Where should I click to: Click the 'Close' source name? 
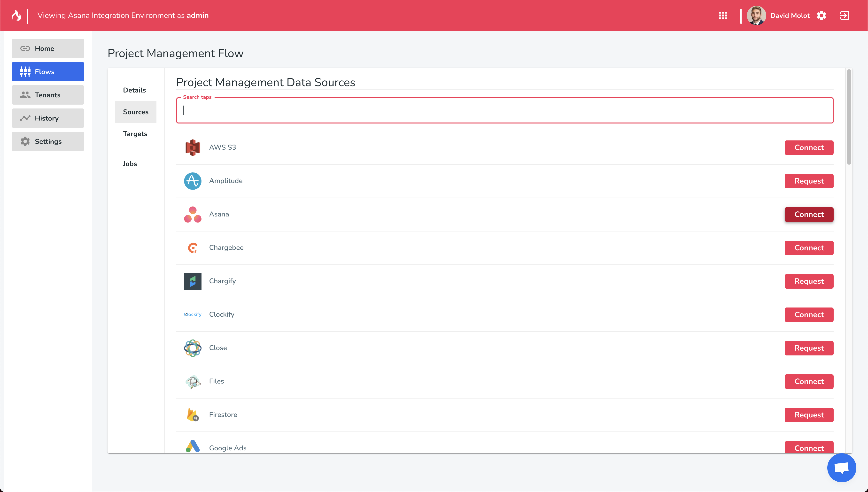(218, 348)
